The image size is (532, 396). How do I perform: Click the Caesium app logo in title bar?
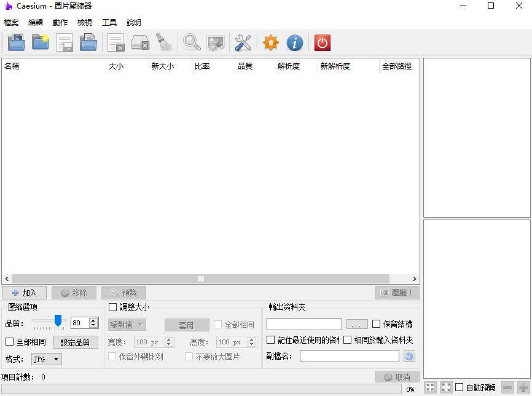[9, 6]
